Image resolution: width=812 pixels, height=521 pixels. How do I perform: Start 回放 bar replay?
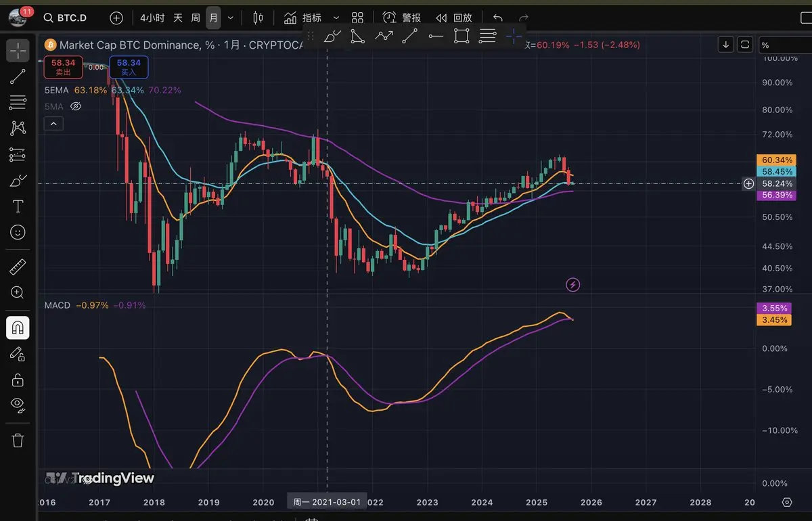pyautogui.click(x=453, y=18)
